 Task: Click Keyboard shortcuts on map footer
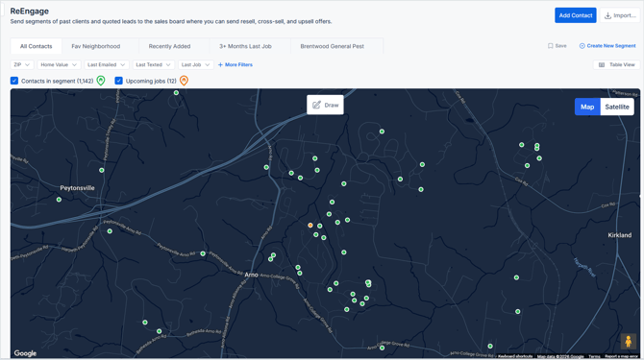click(515, 356)
